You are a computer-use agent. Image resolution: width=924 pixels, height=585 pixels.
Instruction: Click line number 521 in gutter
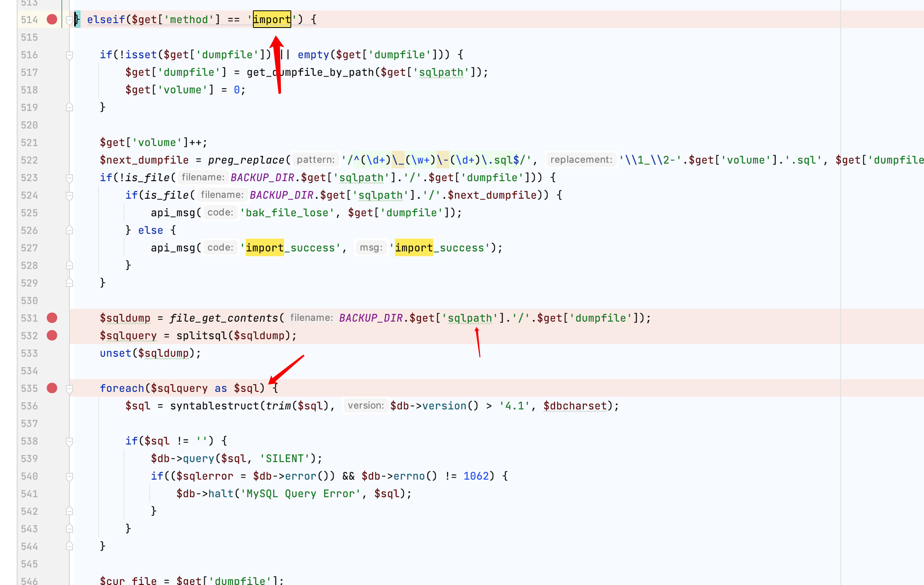[30, 142]
